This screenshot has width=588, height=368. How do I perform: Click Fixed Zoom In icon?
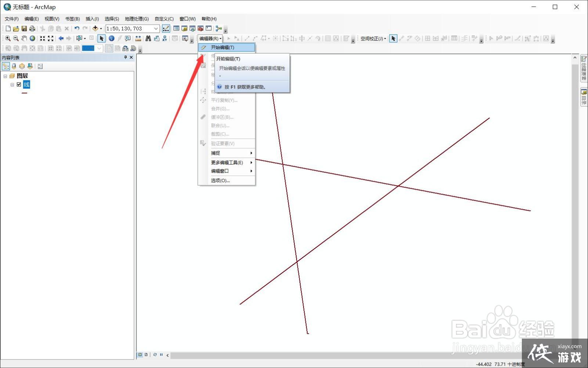43,39
